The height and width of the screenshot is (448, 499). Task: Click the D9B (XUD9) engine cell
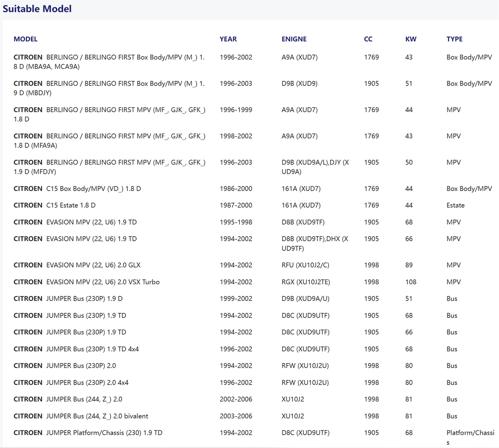[x=299, y=84]
